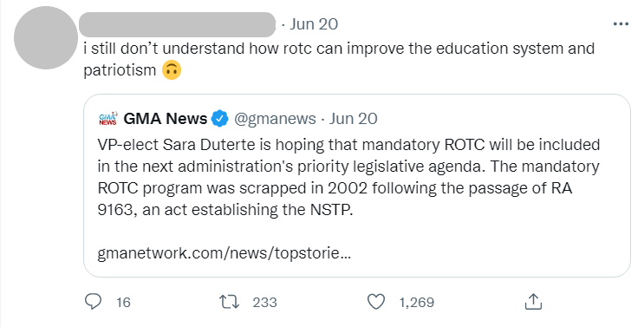Click the upside-down face emoji
The image size is (644, 327).
172,70
